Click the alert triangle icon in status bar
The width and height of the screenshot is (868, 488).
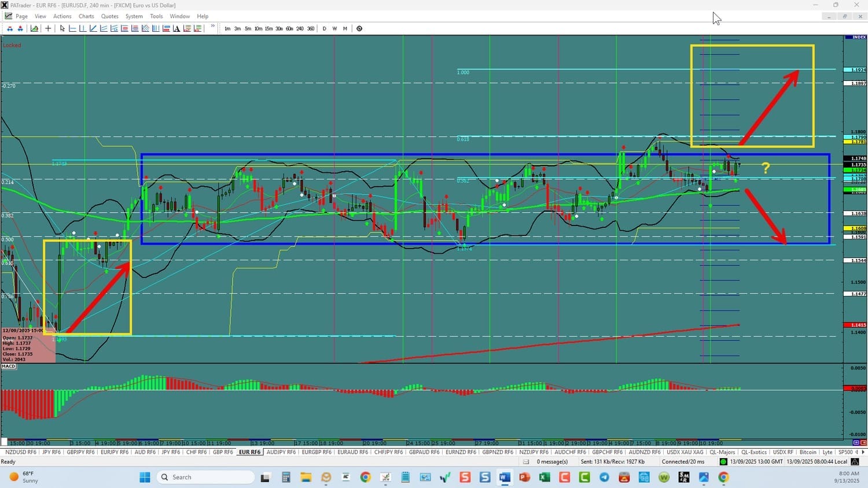coord(855,461)
